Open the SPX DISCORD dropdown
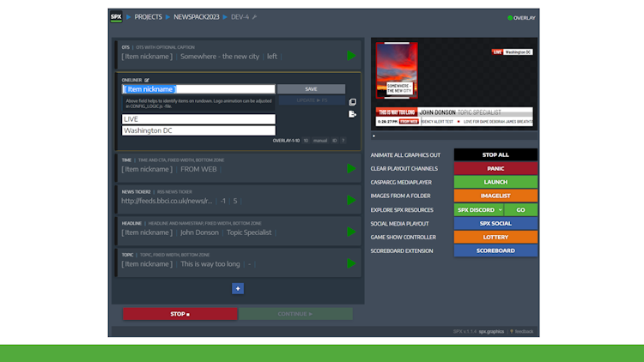 point(499,210)
